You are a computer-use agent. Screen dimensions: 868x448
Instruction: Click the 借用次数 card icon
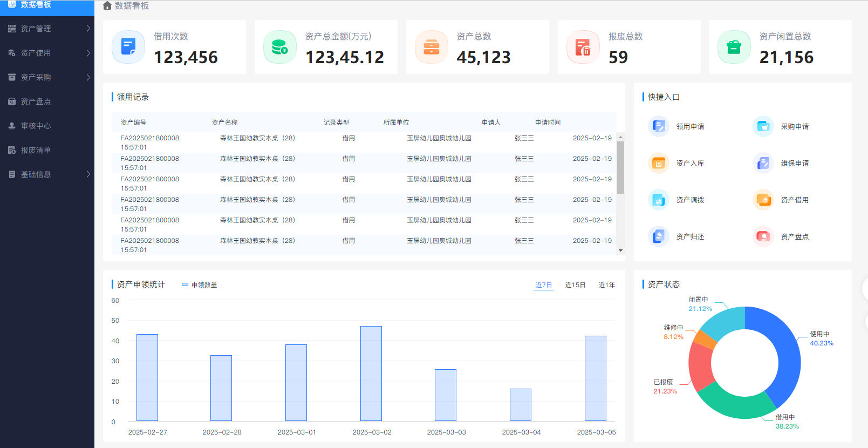point(128,47)
